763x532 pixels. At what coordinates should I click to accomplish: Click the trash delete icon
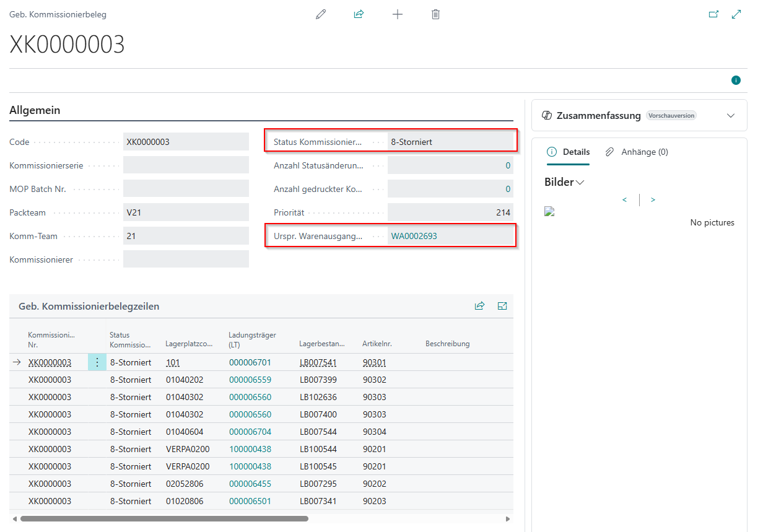click(435, 14)
